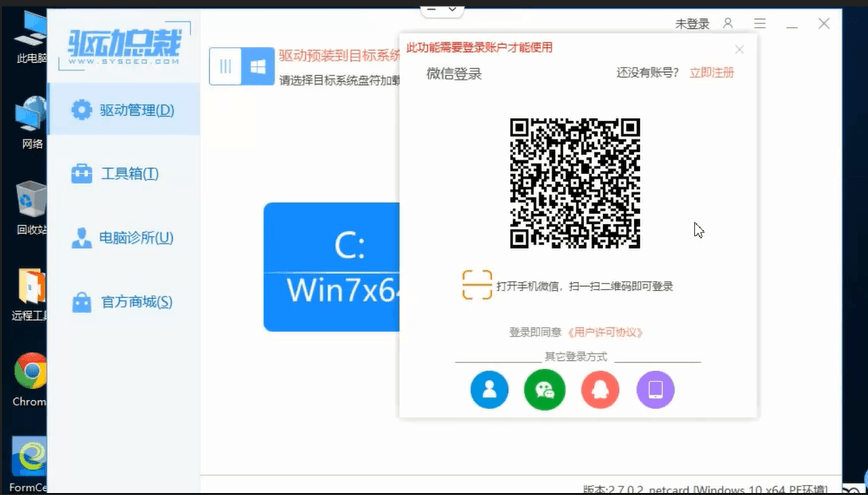Open the Official Store (官方商城) sidebar item
Screen dimensions: 868x495
coord(123,302)
